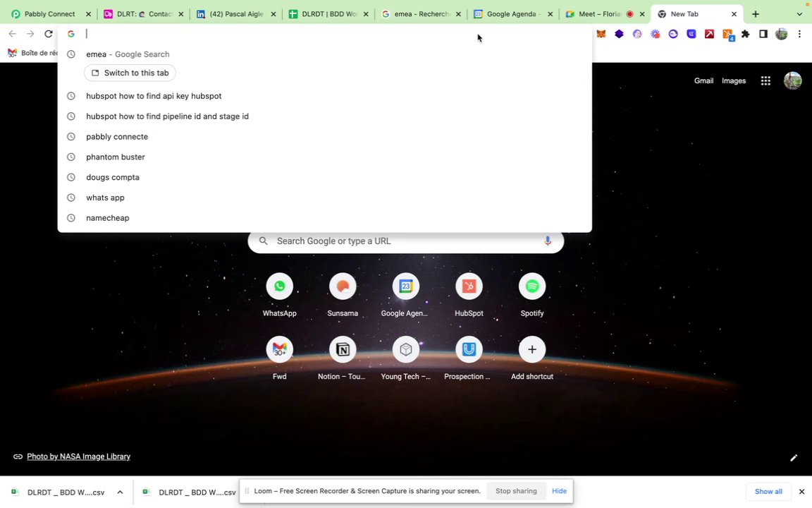Image resolution: width=812 pixels, height=508 pixels.
Task: Customize this page with the pencil icon
Action: (794, 458)
